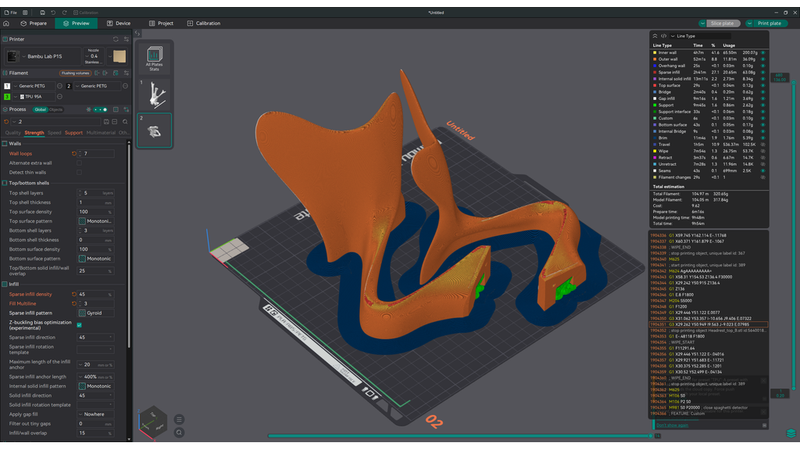This screenshot has height=450, width=800.
Task: Open Top surface pattern dropdown
Action: coord(96,221)
